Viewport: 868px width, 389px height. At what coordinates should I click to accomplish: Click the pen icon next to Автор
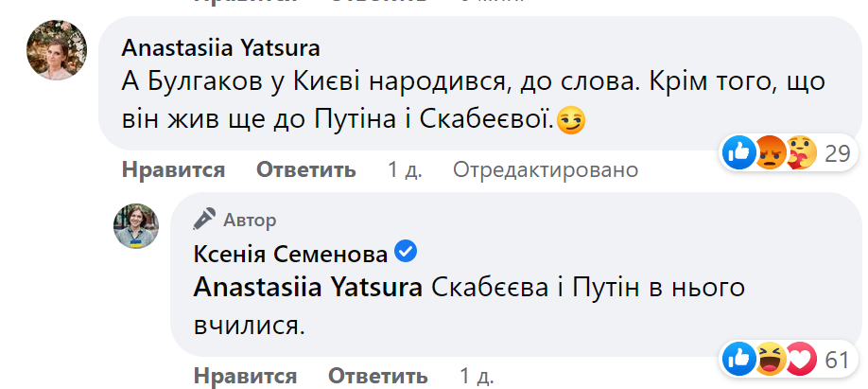[205, 220]
